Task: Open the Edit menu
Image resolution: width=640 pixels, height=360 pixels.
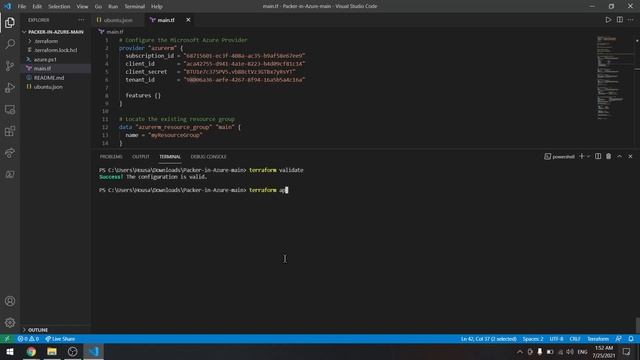Action: click(37, 7)
